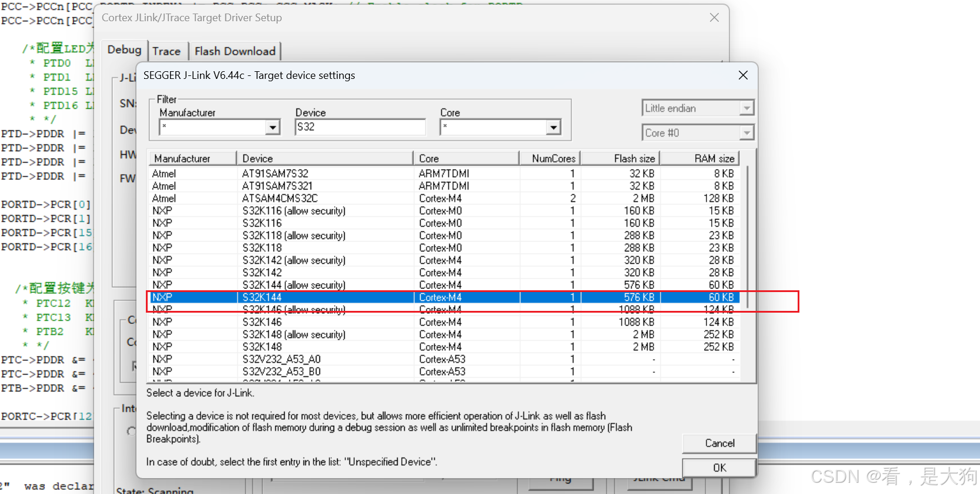This screenshot has height=494, width=980.
Task: Sort the list by the Device column header
Action: click(325, 158)
